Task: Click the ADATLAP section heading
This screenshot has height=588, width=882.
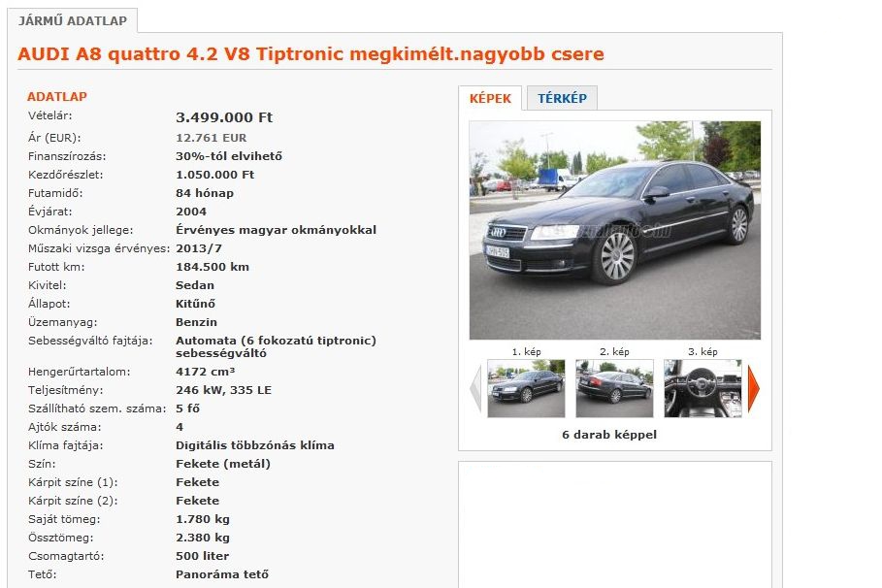Action: coord(57,96)
